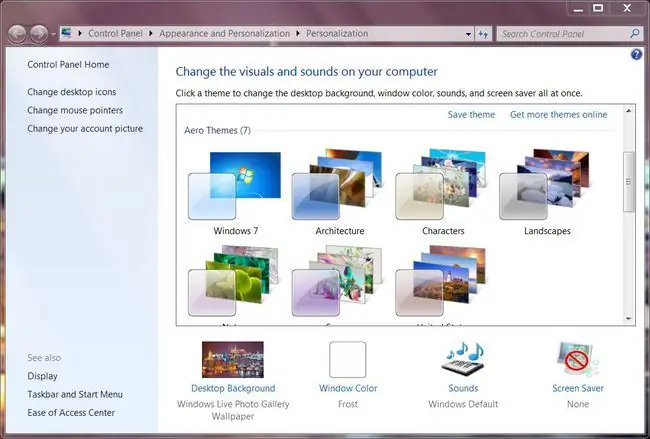Viewport: 650px width, 439px height.
Task: Open Display link under See also
Action: 42,376
